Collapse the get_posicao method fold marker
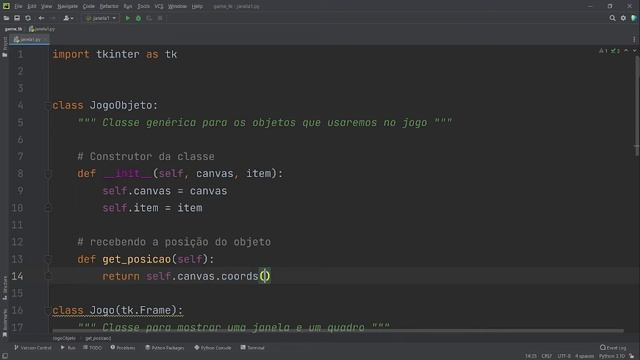Screen dimensions: 640x360 (x=48, y=259)
